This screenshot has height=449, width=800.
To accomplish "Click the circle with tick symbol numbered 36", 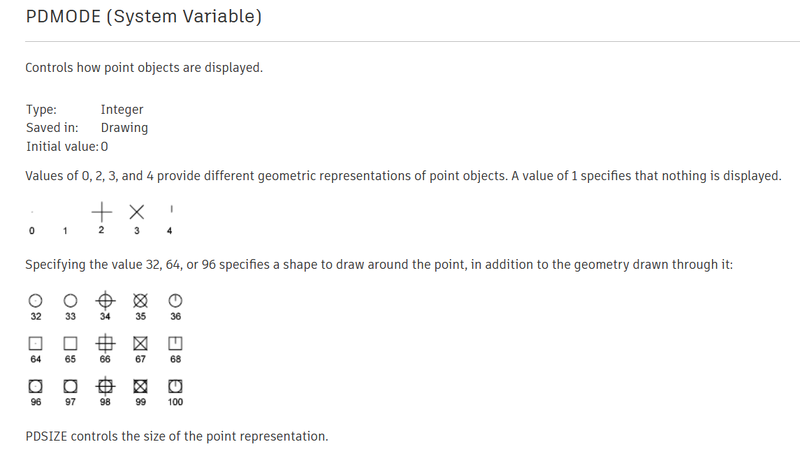I will 175,300.
